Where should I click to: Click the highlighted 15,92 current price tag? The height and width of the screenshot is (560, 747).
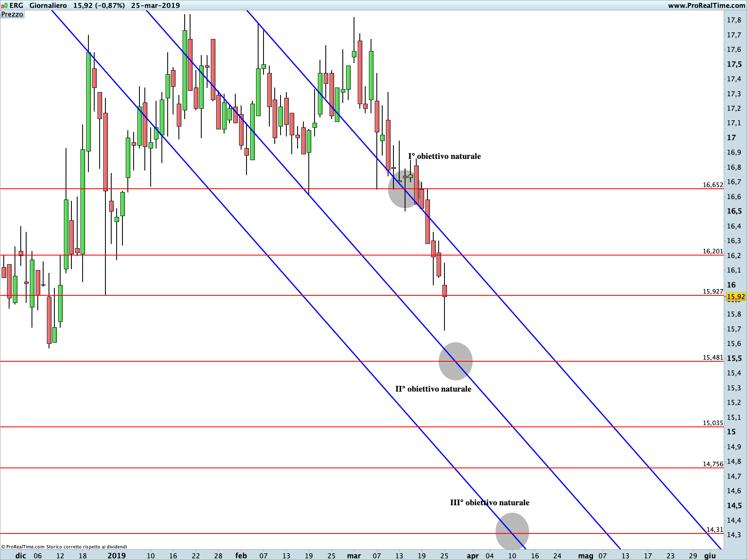[x=736, y=297]
